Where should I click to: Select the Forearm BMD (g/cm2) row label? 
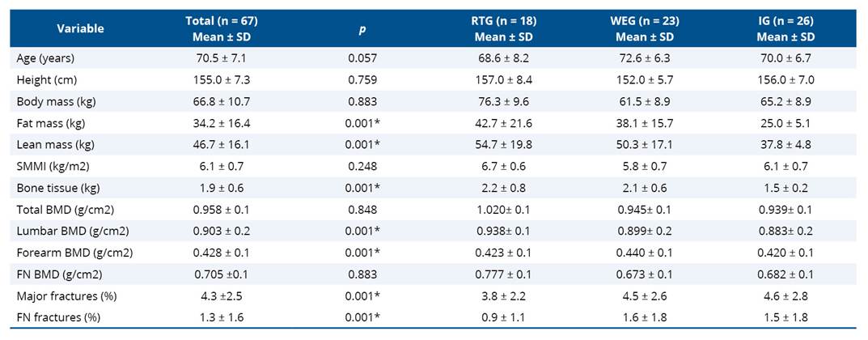pos(68,252)
